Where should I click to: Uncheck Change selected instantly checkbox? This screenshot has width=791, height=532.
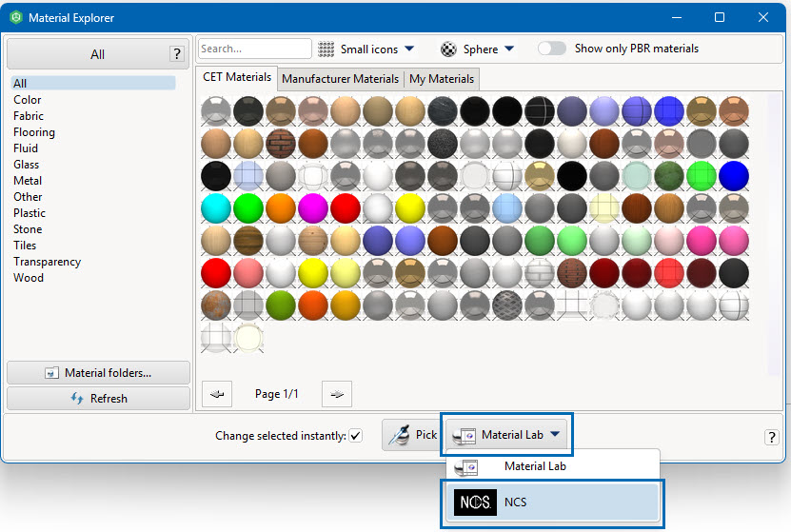coord(356,436)
